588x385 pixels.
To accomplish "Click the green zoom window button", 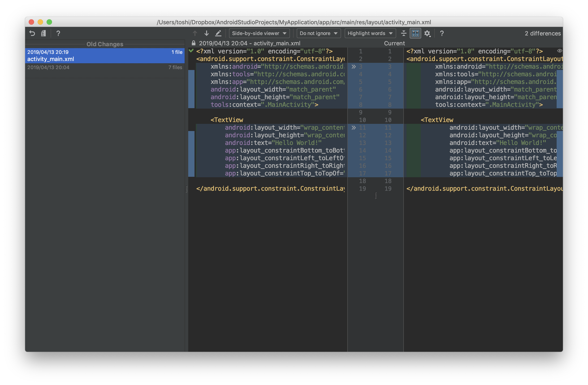I will pyautogui.click(x=49, y=22).
